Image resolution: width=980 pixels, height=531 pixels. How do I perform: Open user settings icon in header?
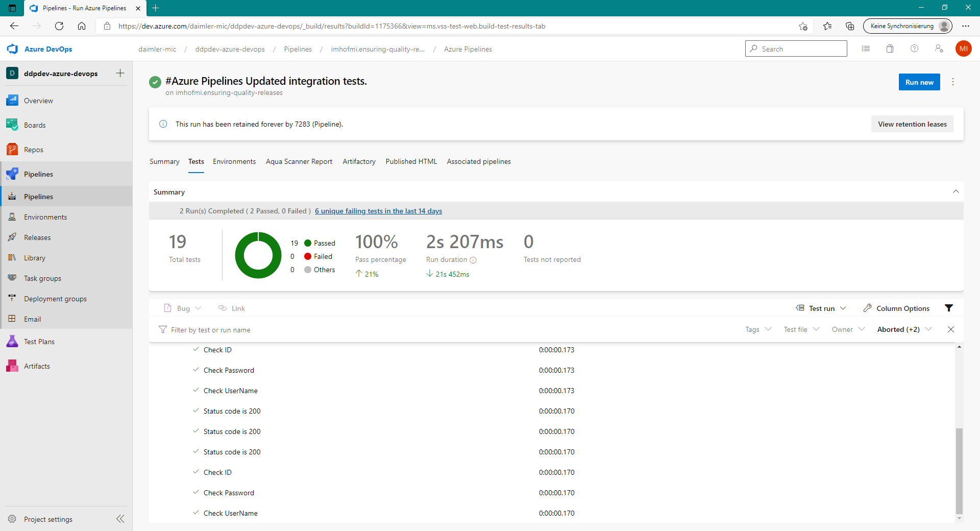click(939, 49)
